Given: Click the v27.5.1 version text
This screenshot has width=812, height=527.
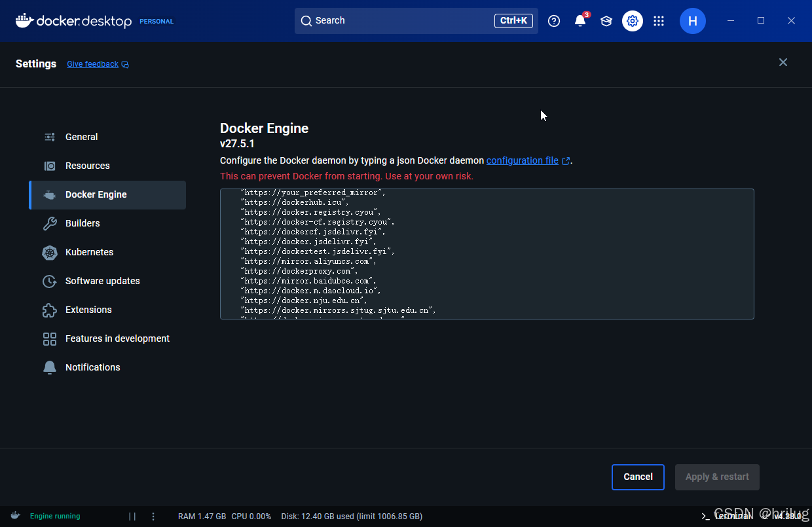Looking at the screenshot, I should (x=237, y=143).
